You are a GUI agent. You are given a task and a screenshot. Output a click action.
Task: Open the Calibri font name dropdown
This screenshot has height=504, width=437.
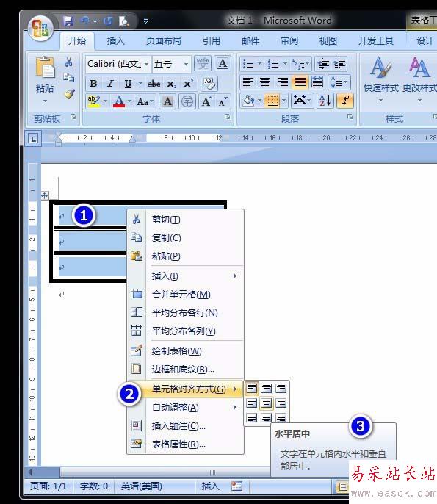pos(147,64)
